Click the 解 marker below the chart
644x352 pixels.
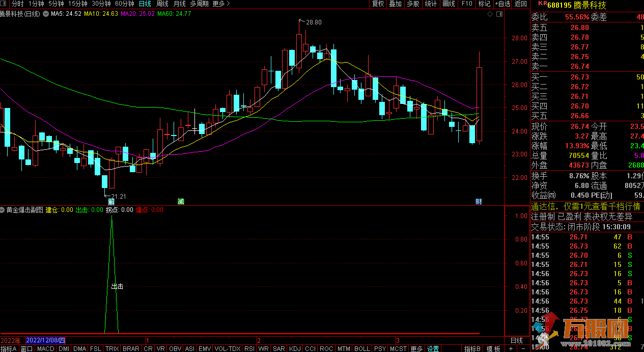pos(111,202)
